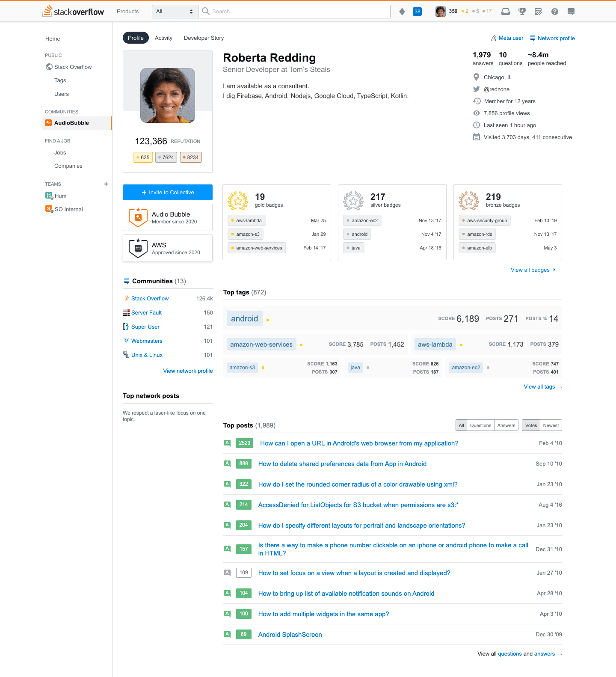Click the Super User community icon
616x677 pixels.
tap(126, 327)
